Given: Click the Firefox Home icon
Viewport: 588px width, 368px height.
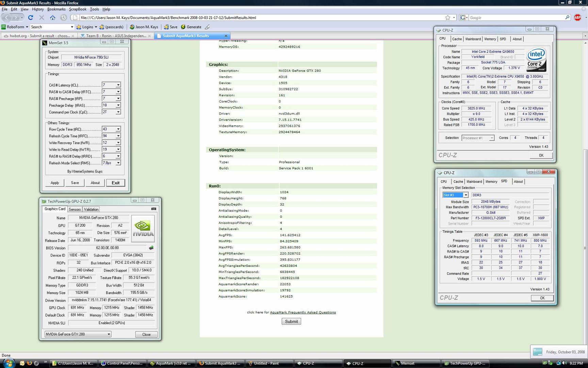Looking at the screenshot, I should (52, 17).
